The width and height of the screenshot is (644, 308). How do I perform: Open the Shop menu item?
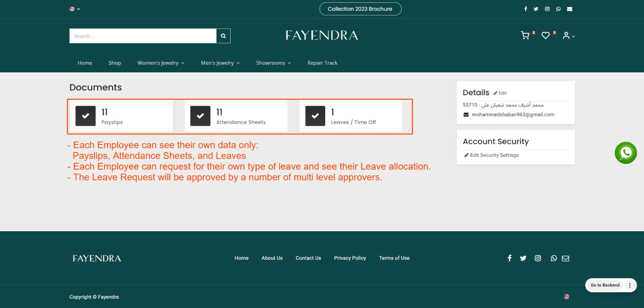tap(115, 63)
